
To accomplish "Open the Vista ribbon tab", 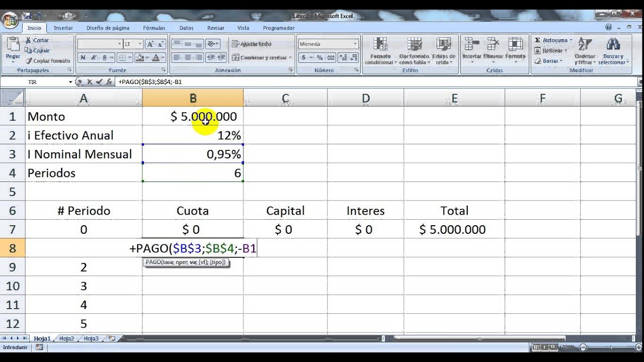I will click(x=243, y=28).
